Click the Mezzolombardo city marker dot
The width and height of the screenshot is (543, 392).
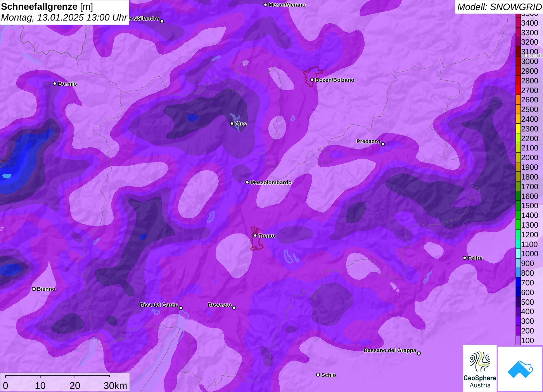click(x=247, y=182)
